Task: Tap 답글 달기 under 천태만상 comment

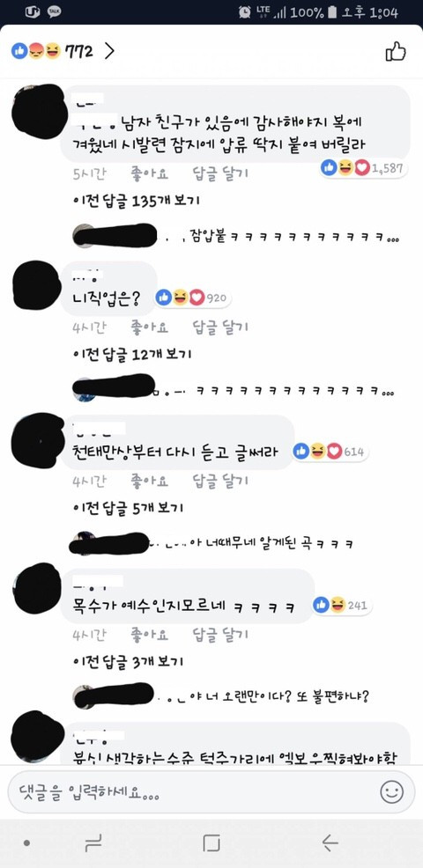Action: pos(220,481)
